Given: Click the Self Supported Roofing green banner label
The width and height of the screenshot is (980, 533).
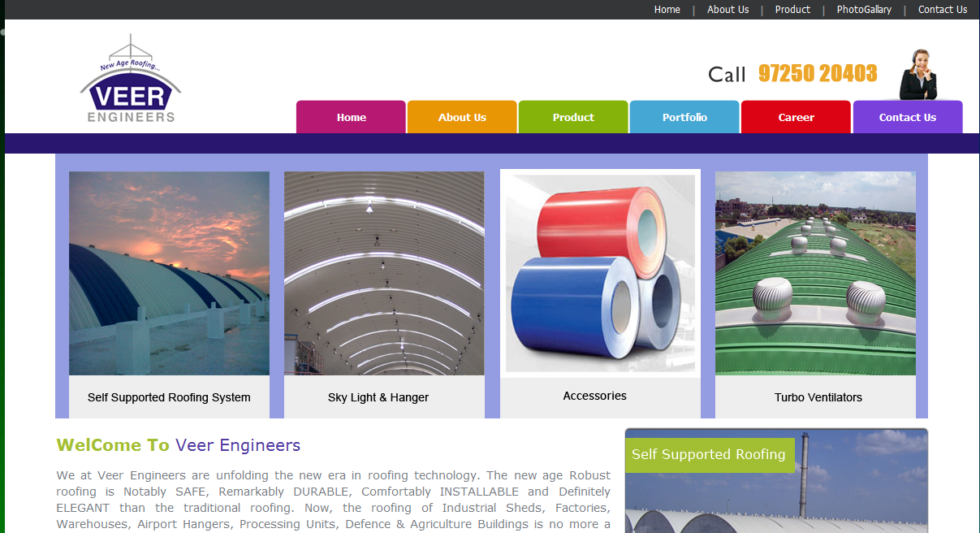Looking at the screenshot, I should click(709, 454).
